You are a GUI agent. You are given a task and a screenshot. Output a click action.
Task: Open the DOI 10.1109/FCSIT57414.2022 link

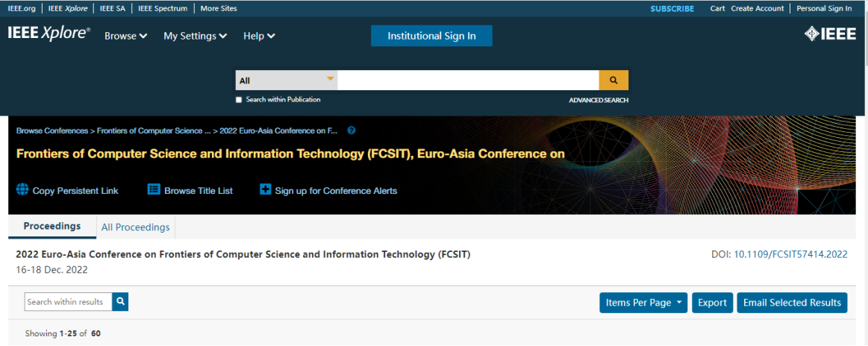click(x=790, y=254)
